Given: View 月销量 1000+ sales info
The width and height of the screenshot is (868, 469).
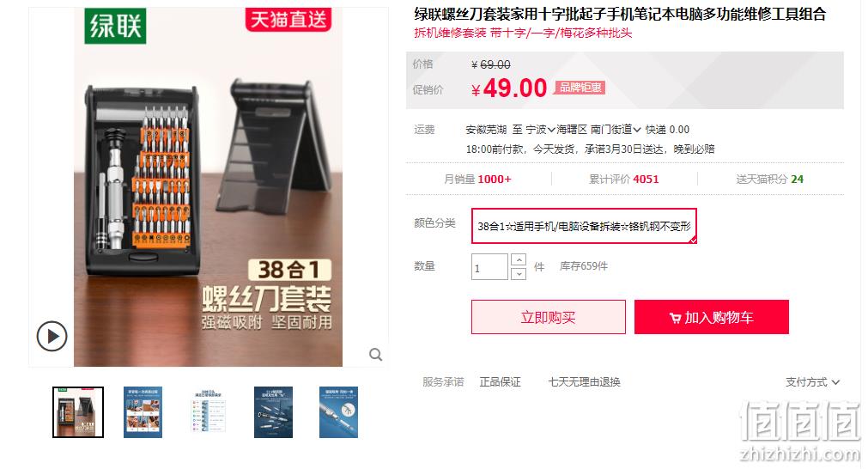Looking at the screenshot, I should tap(477, 180).
